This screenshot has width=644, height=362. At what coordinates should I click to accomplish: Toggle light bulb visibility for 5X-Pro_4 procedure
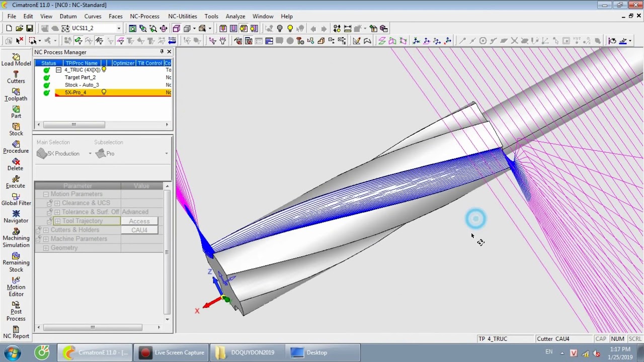[x=104, y=93]
